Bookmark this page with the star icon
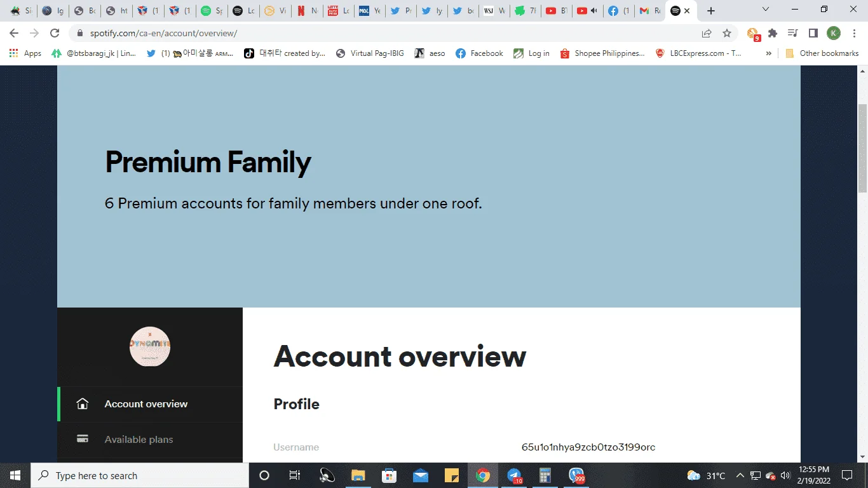 [x=727, y=33]
